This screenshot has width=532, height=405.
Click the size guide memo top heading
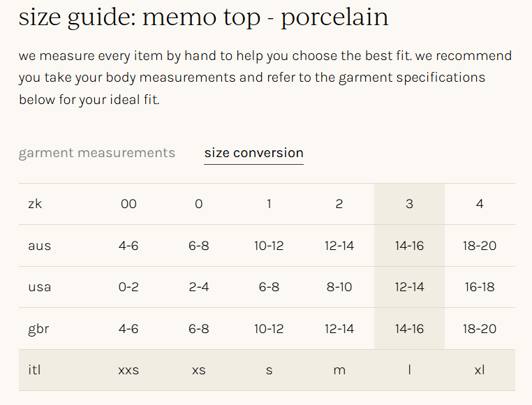[x=203, y=17]
